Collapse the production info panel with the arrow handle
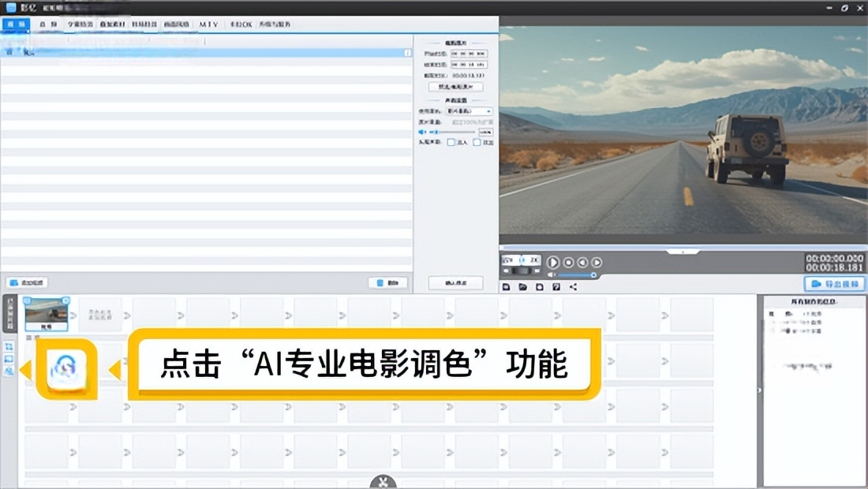This screenshot has height=489, width=868. [759, 390]
